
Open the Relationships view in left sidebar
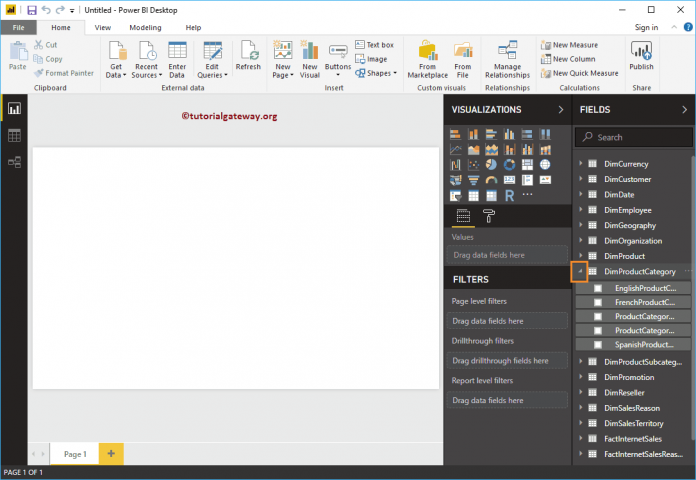(x=15, y=161)
